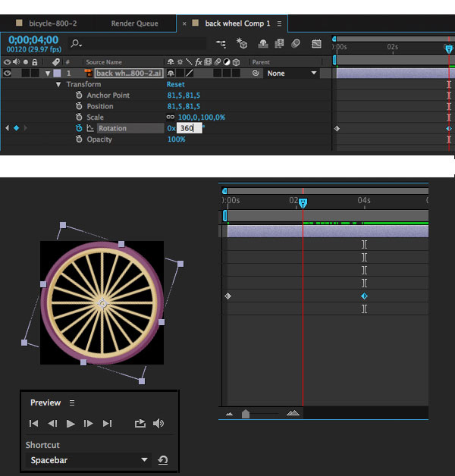
Task: Step to previous frame in Preview panel
Action: pos(52,423)
